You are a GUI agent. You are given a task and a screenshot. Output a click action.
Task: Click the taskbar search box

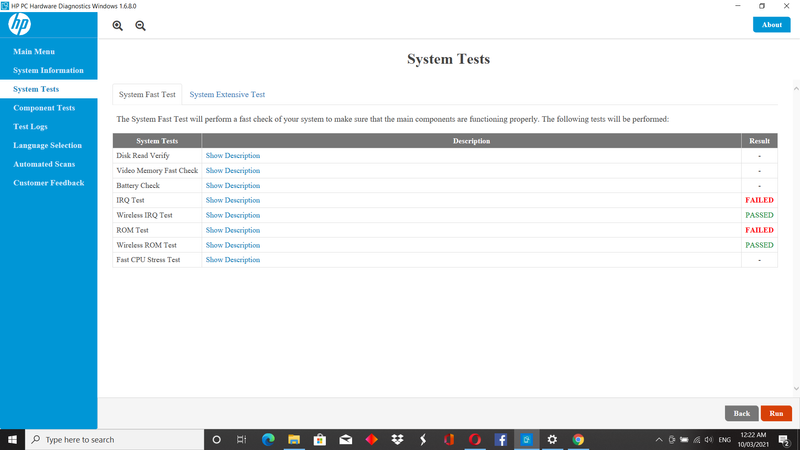[114, 439]
